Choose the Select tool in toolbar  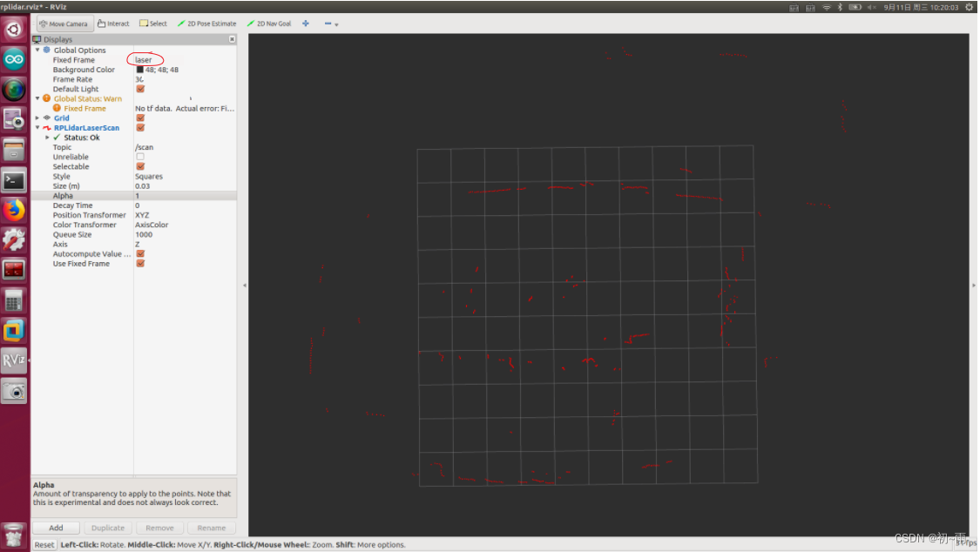[153, 24]
